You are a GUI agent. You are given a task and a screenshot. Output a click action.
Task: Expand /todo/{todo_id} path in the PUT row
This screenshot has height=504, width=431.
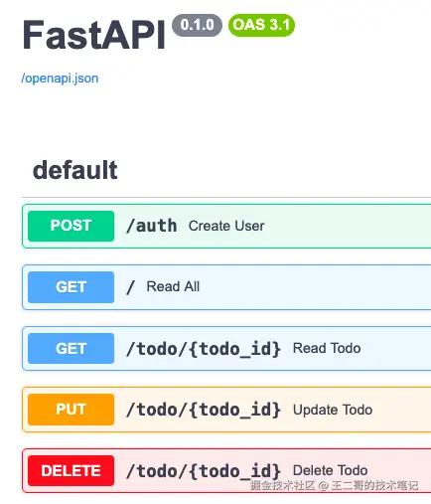204,410
